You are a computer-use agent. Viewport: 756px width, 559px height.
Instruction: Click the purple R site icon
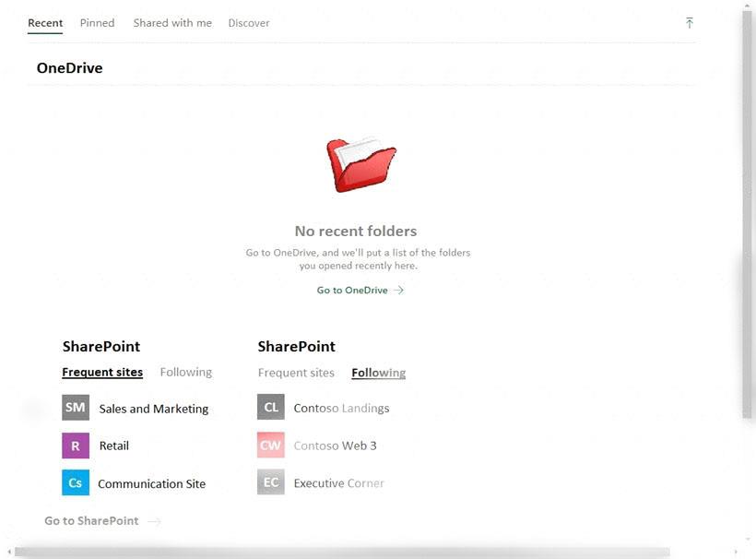76,446
